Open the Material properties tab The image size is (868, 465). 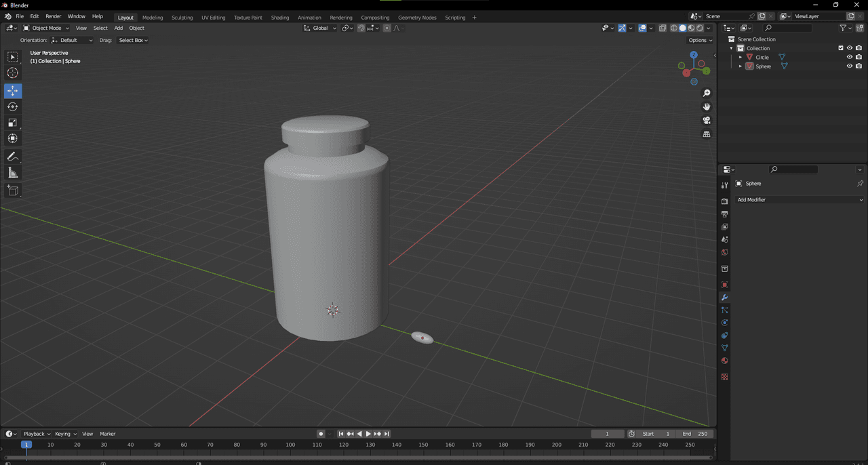724,361
